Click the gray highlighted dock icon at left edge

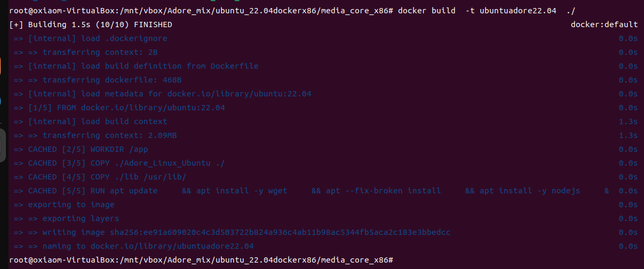(x=3, y=142)
